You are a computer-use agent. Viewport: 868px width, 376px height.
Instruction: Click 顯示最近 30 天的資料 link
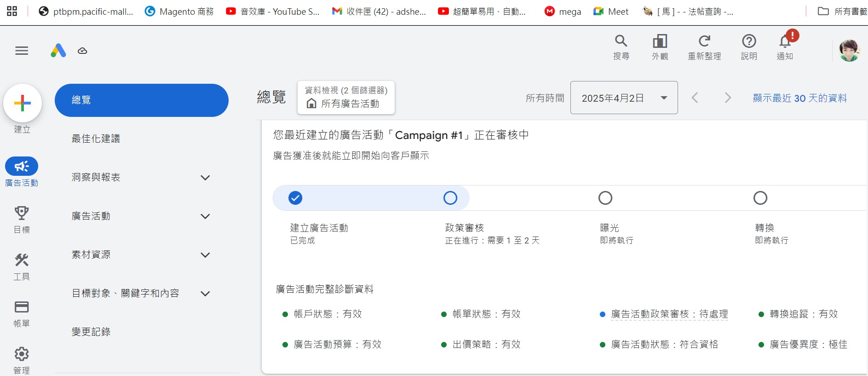click(800, 98)
